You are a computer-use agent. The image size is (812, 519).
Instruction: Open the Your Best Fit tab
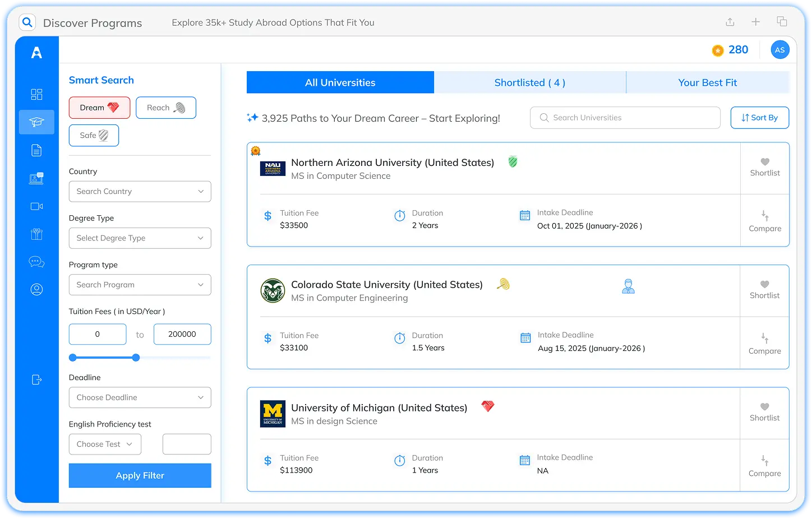[708, 82]
